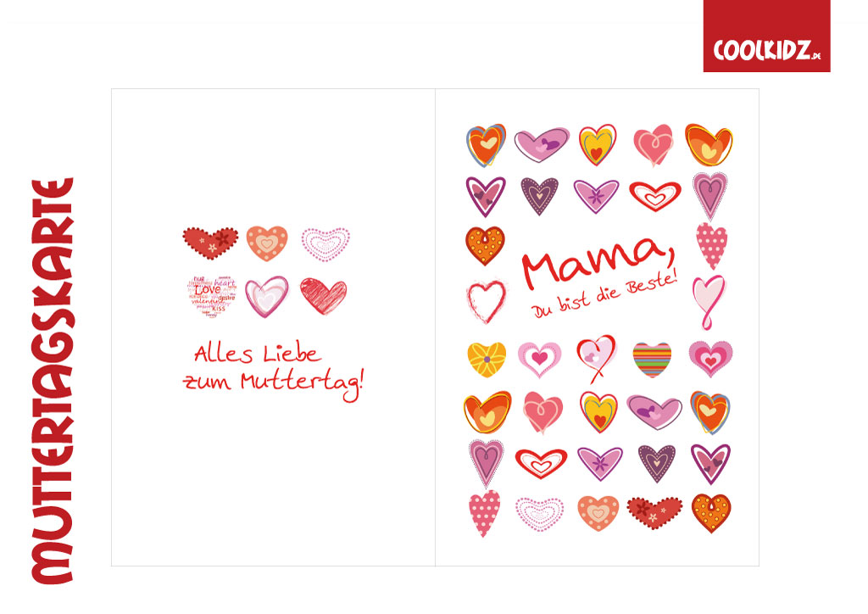Click the pink dotted outline heart on left card
Screen dimensions: 868x614
pyautogui.click(x=325, y=244)
